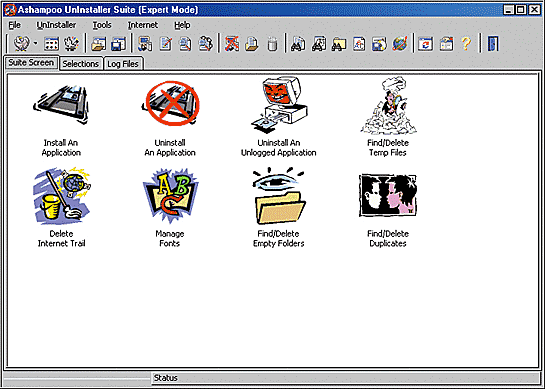545x389 pixels.
Task: Click the blue exit door toolbar icon
Action: click(493, 44)
